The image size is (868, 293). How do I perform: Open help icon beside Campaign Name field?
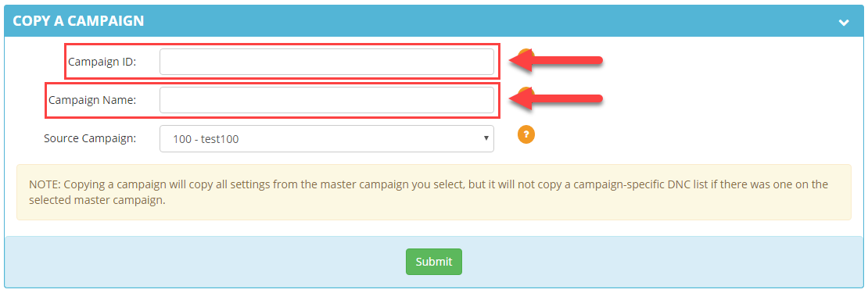click(526, 91)
